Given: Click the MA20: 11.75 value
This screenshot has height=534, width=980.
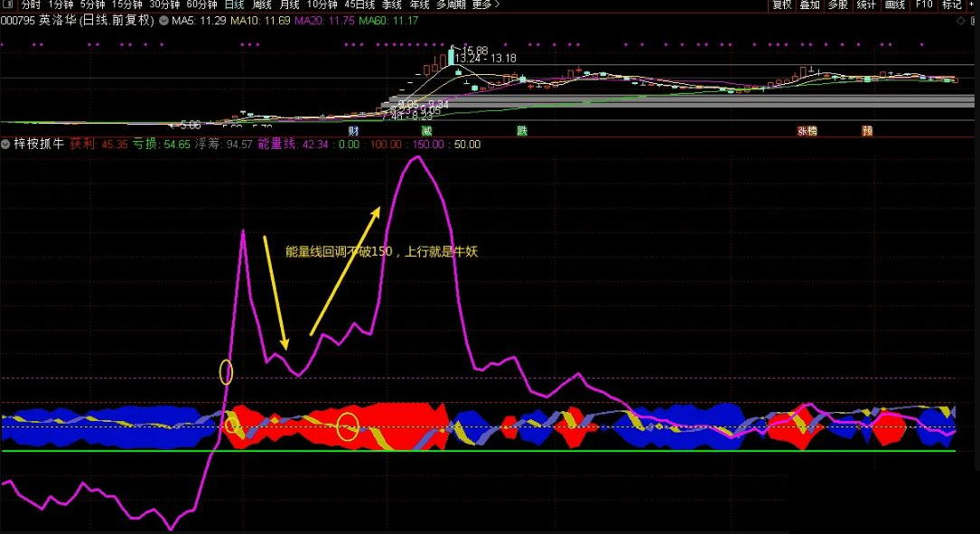Looking at the screenshot, I should [324, 21].
